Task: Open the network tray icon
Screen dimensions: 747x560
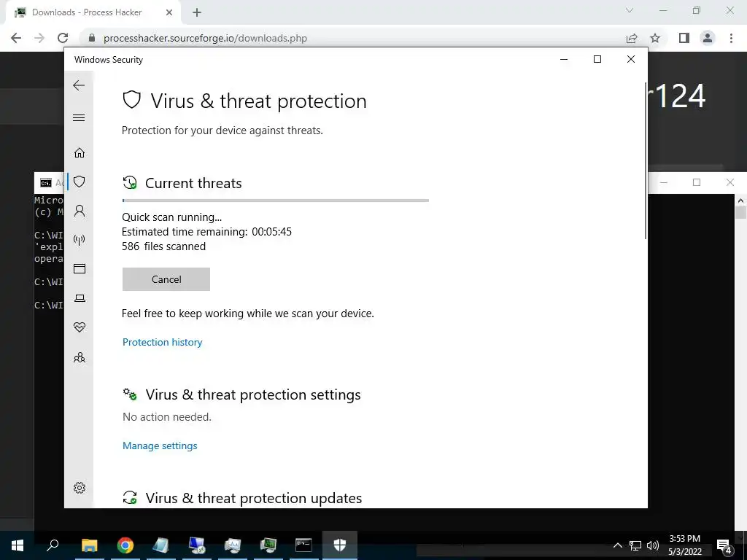Action: tap(635, 545)
